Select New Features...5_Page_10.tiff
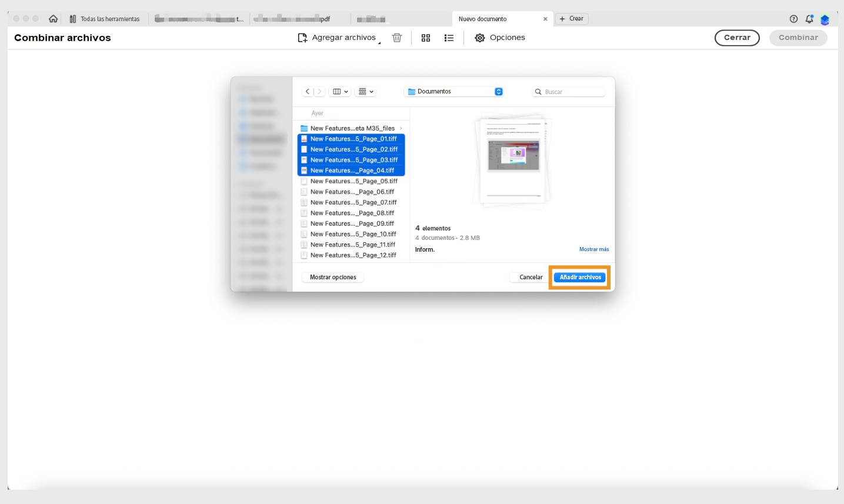 [351, 234]
